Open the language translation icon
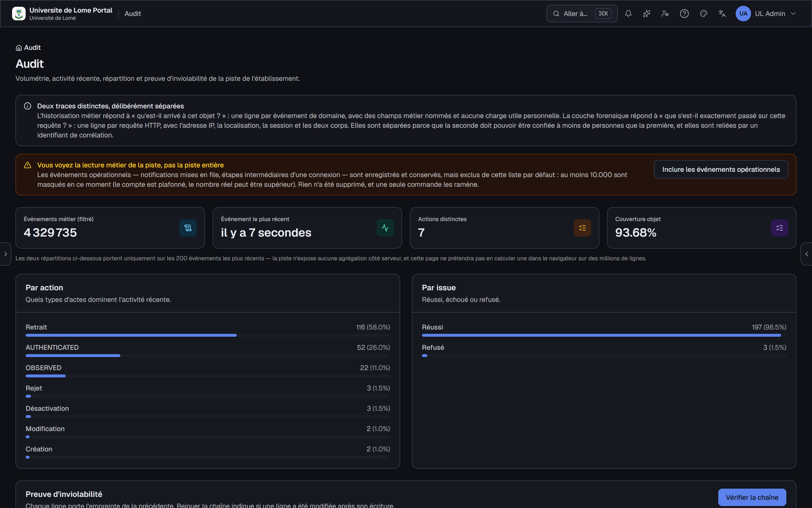Image resolution: width=812 pixels, height=508 pixels. (x=722, y=14)
